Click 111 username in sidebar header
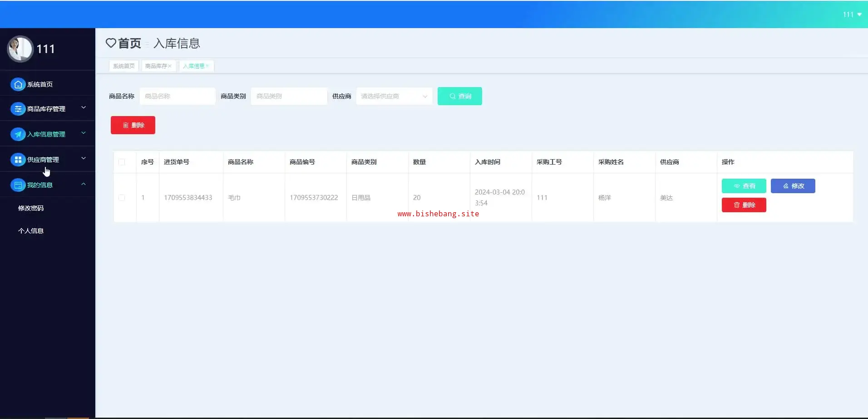868x419 pixels. click(x=45, y=49)
